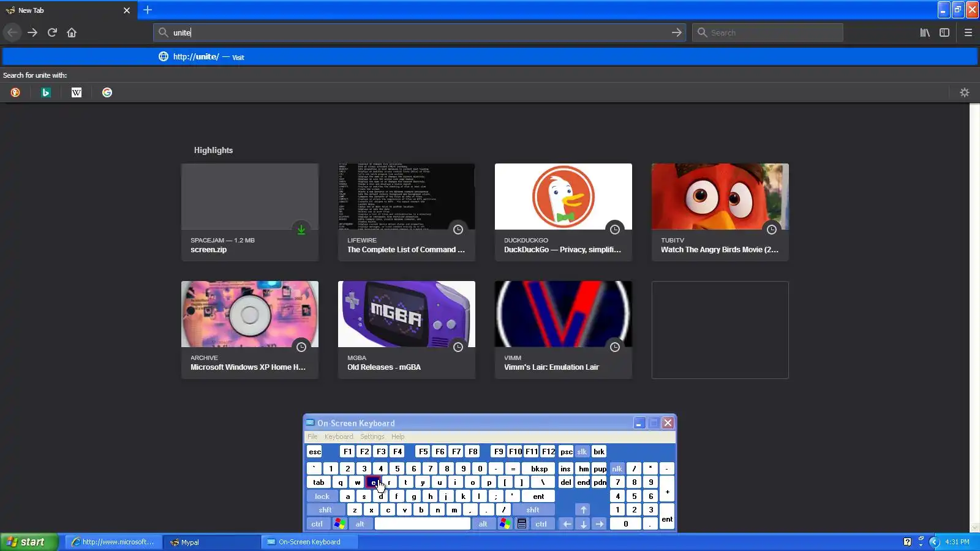Open the Lifewire Command list highlight
The image size is (980, 551).
[407, 212]
